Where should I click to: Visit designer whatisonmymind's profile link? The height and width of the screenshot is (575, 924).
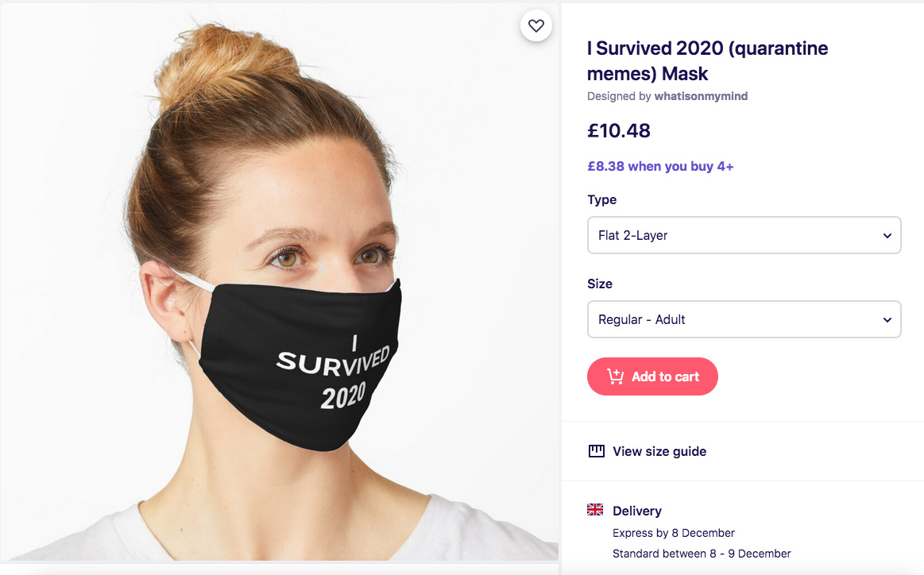[701, 96]
